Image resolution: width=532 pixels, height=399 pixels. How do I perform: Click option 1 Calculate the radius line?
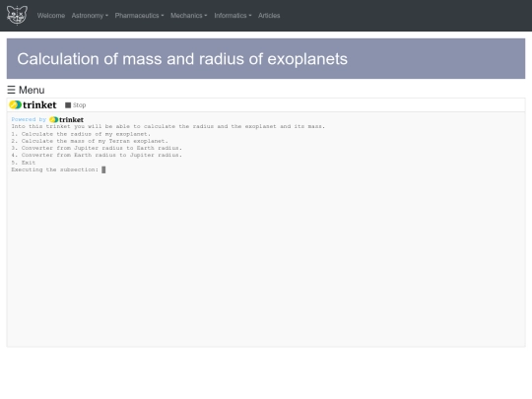coord(81,134)
